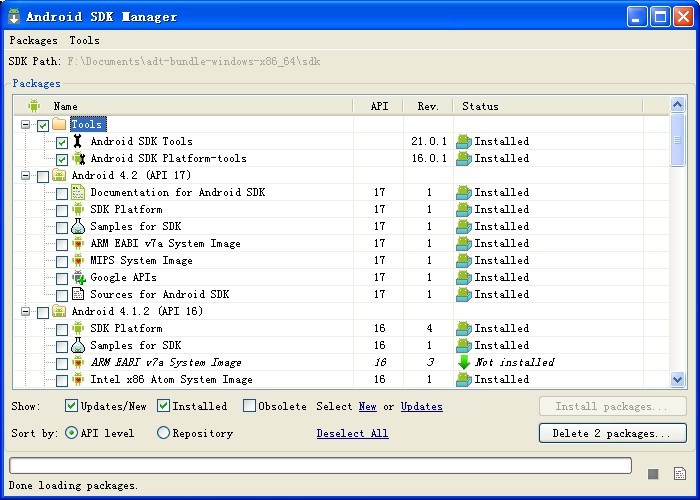Check the Android 4.2 (API 17) checkbox
Screen dimensions: 700x500
[43, 176]
